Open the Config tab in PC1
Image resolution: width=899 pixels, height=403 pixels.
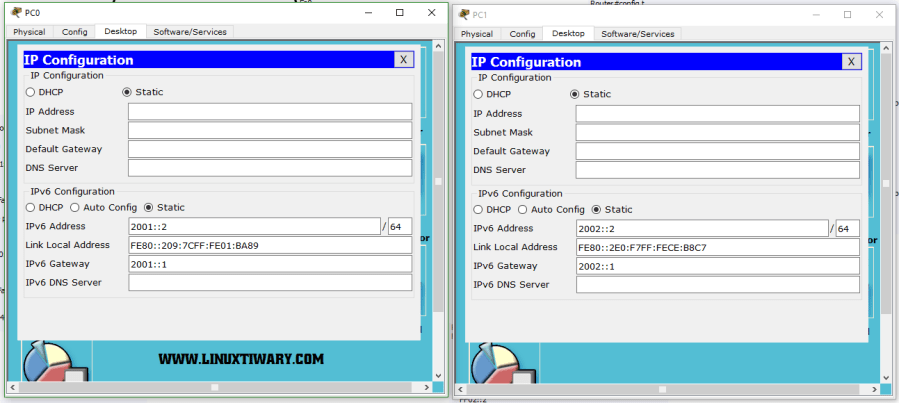(x=522, y=34)
